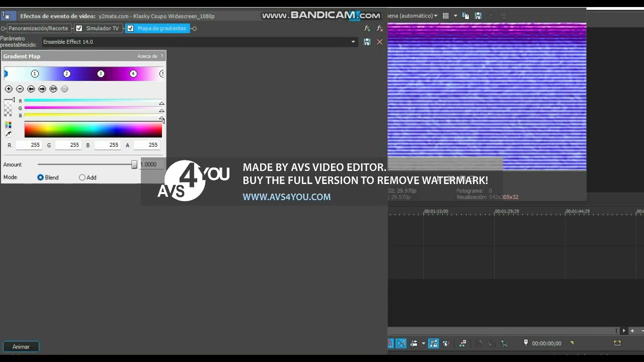Click the A alpha value field
Image resolution: width=644 pixels, height=362 pixels.
pos(147,145)
